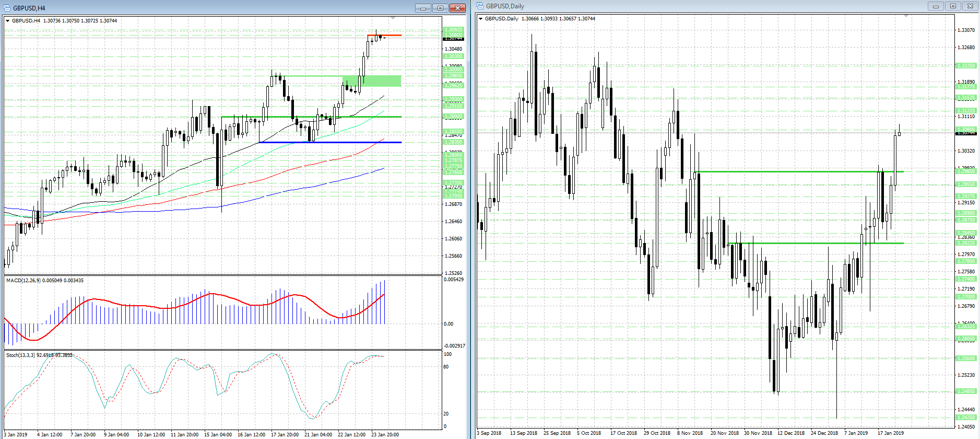
Task: Click the 17 Jan 2019 date on Daily axis
Action: 890,433
